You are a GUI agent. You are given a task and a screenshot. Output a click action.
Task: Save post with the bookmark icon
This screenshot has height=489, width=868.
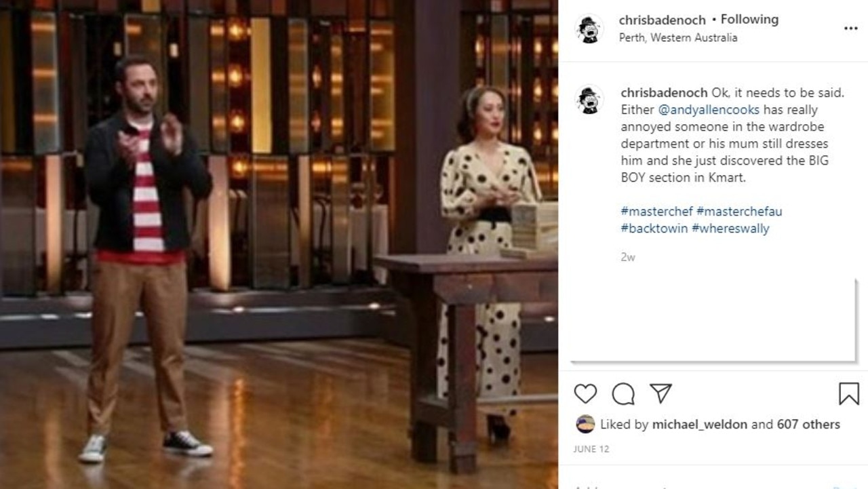[849, 393]
